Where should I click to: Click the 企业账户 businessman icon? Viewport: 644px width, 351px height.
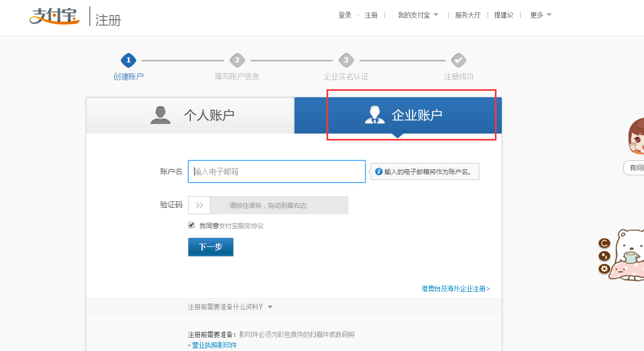pyautogui.click(x=375, y=115)
